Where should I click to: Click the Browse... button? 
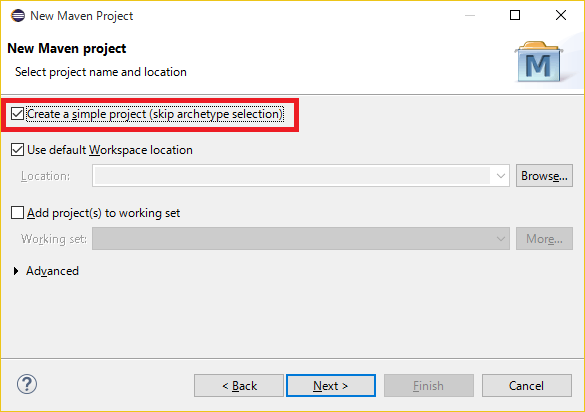click(x=544, y=175)
